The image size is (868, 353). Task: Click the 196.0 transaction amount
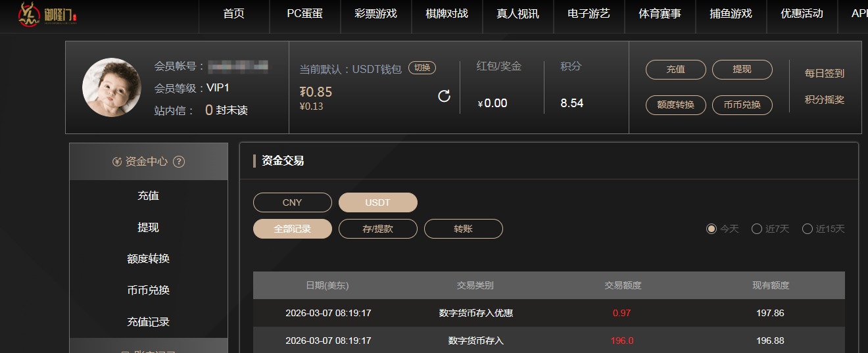[x=622, y=341]
